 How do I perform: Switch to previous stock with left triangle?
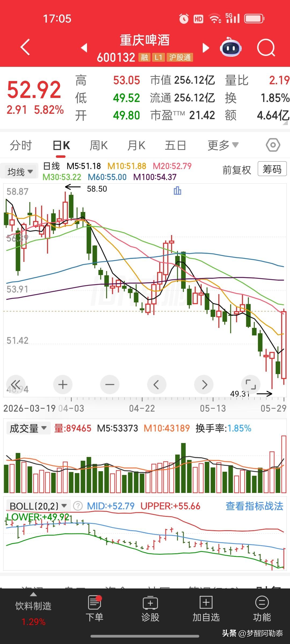[x=84, y=48]
